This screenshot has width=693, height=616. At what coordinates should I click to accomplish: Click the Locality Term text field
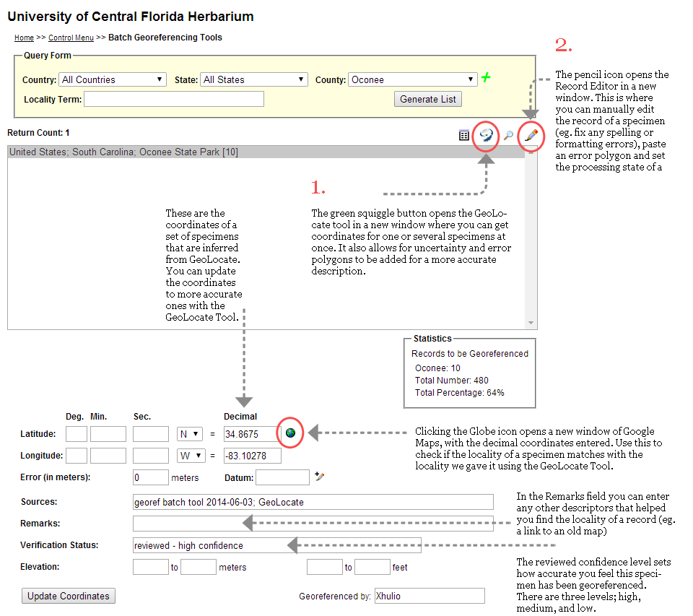[x=173, y=99]
